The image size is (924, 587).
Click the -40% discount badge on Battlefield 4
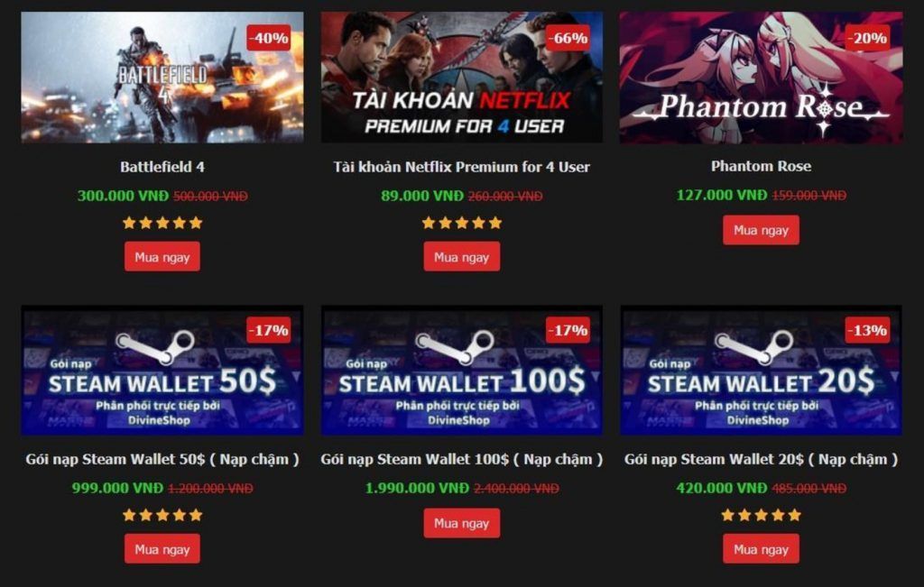pyautogui.click(x=269, y=38)
